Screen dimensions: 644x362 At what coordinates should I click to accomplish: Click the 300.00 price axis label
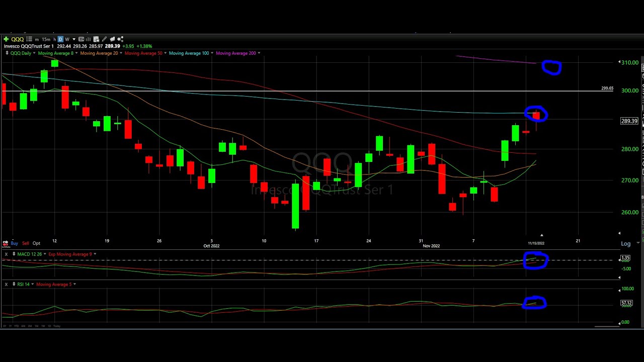click(x=630, y=91)
